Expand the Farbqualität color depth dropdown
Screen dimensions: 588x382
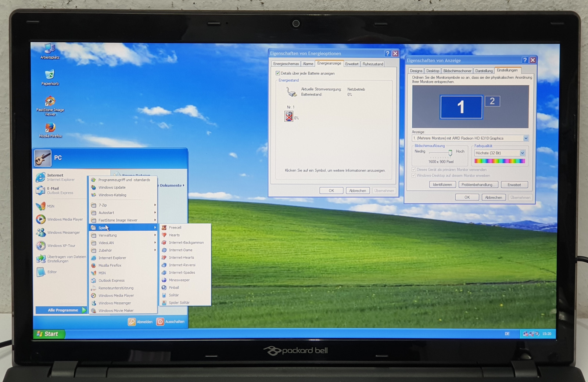click(x=522, y=153)
